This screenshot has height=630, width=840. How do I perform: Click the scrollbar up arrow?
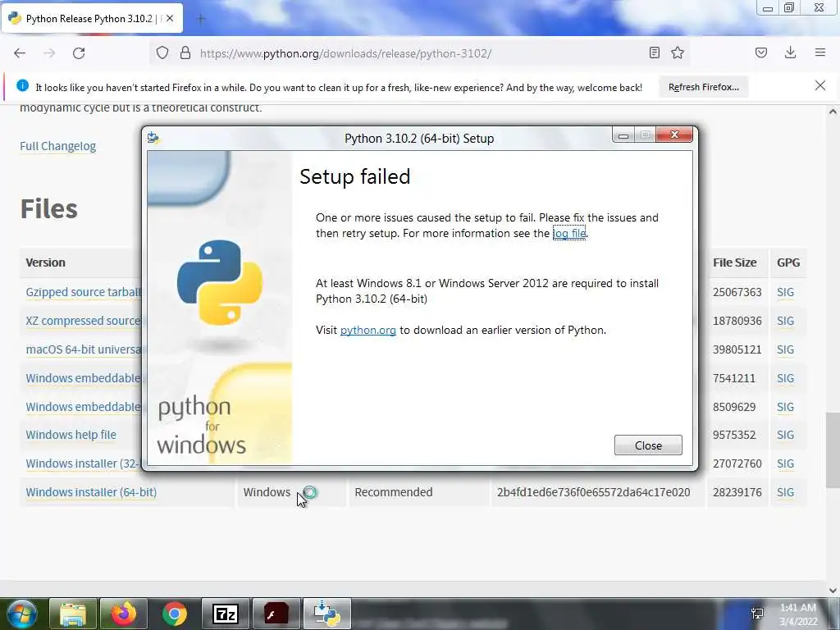click(833, 112)
